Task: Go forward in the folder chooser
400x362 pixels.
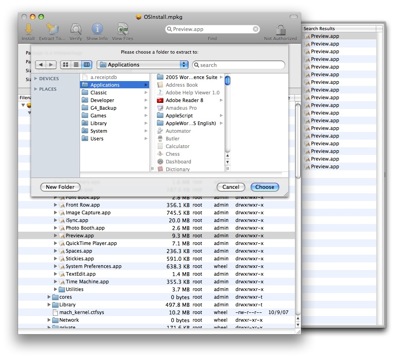Action: 51,65
